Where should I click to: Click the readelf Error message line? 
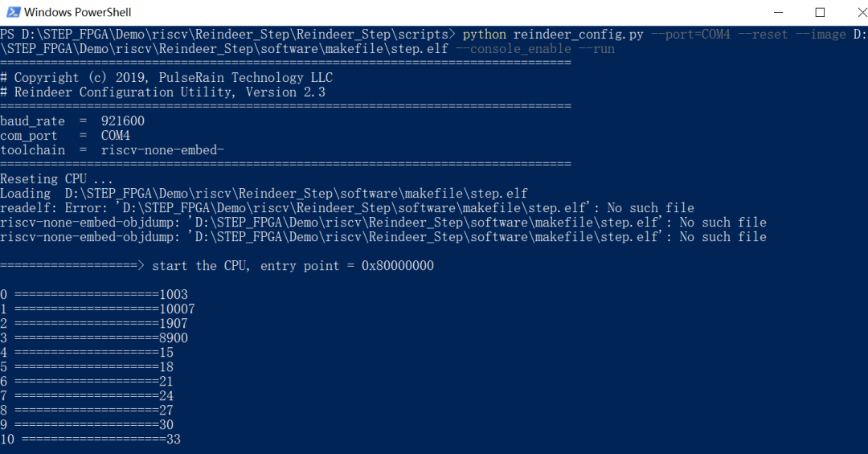tap(347, 207)
